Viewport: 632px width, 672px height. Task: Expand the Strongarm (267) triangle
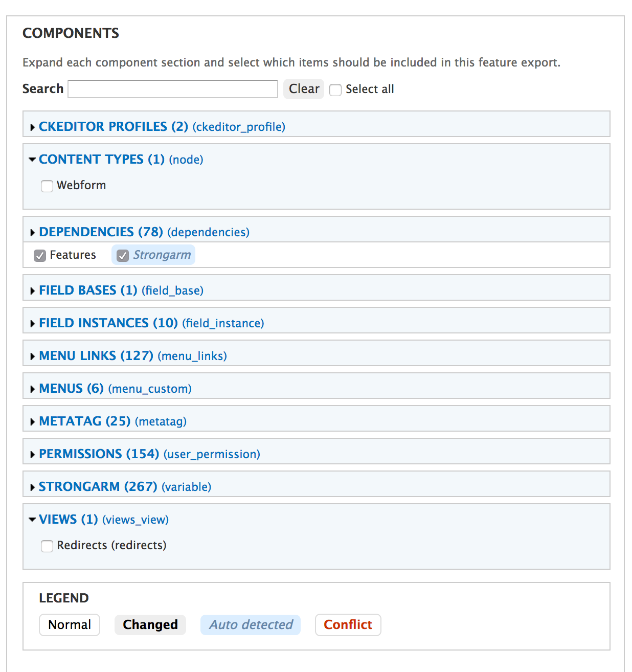tap(33, 487)
